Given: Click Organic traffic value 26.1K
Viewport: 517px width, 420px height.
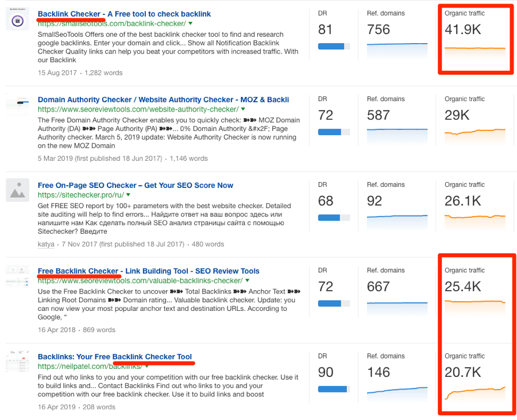Looking at the screenshot, I should coord(463,201).
